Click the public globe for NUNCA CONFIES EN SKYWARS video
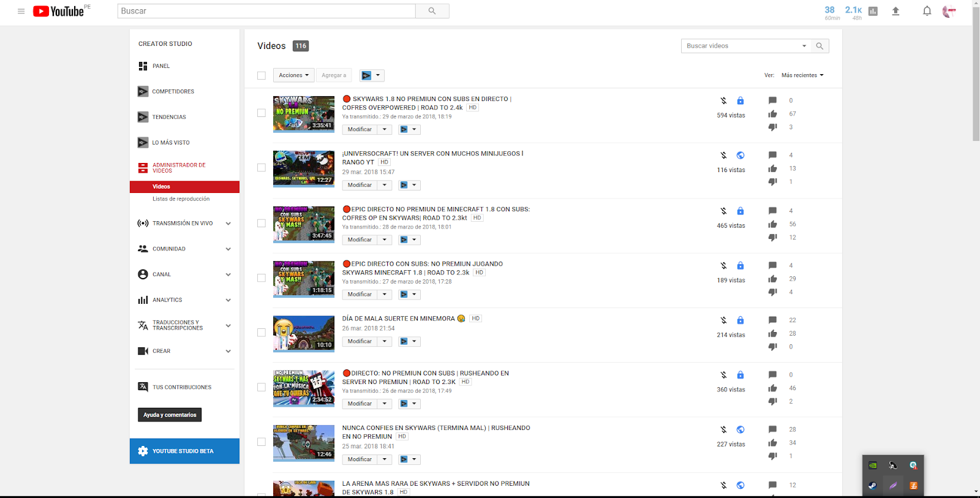Screen dimensions: 980x498 741,430
